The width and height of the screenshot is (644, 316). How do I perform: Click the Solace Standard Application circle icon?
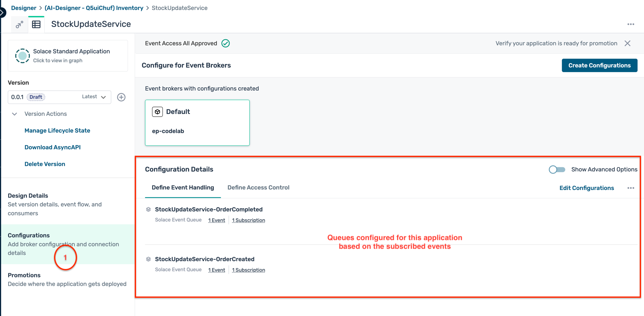(22, 56)
